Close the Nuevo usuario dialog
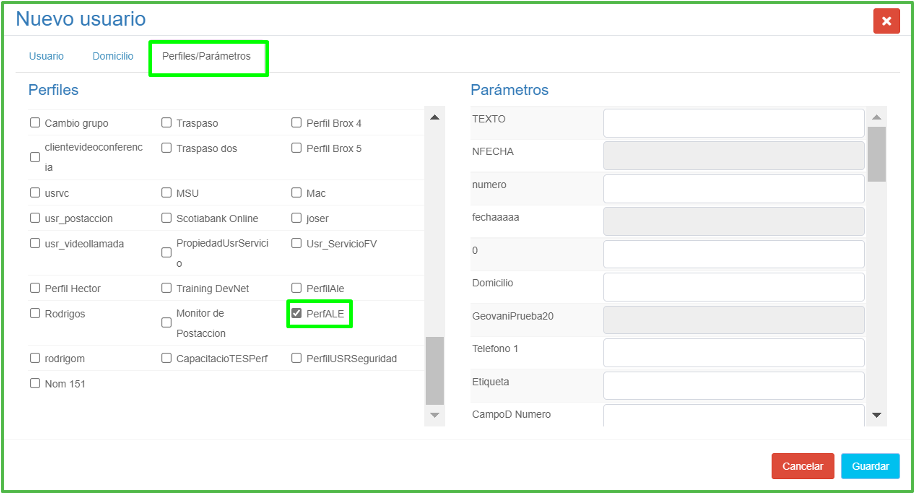Image resolution: width=914 pixels, height=494 pixels. pyautogui.click(x=886, y=21)
